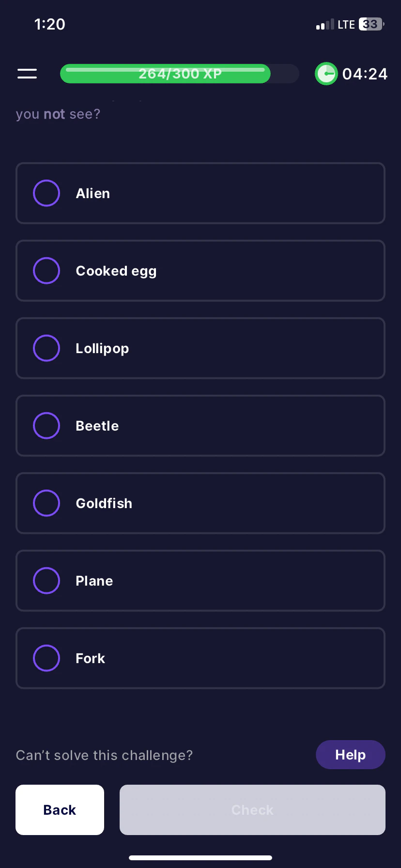The image size is (401, 868).
Task: Tap the status bar clock showing 1:20
Action: click(50, 24)
